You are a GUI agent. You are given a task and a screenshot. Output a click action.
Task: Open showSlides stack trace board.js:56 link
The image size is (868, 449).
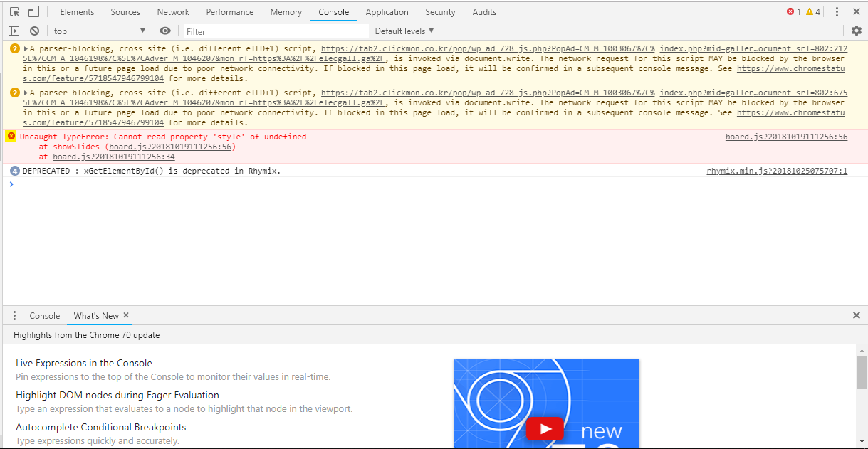pyautogui.click(x=170, y=147)
